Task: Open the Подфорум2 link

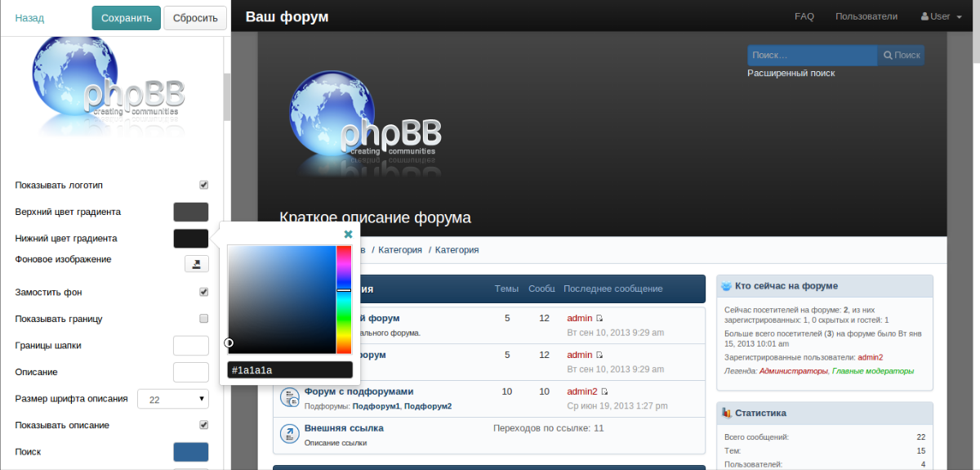Action: (x=428, y=406)
